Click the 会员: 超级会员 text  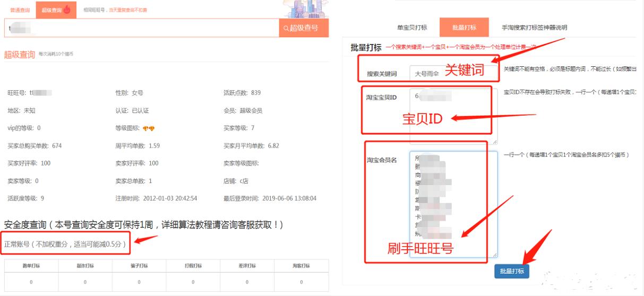click(243, 111)
